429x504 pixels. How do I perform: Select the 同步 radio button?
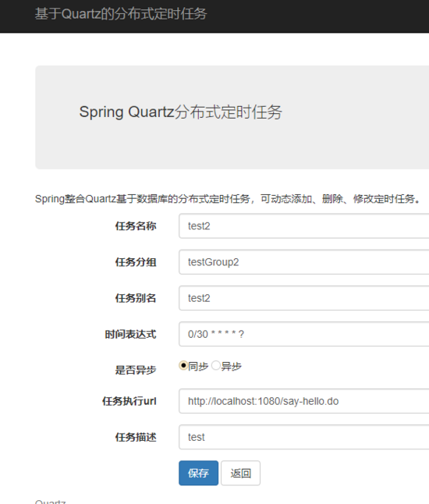click(183, 365)
